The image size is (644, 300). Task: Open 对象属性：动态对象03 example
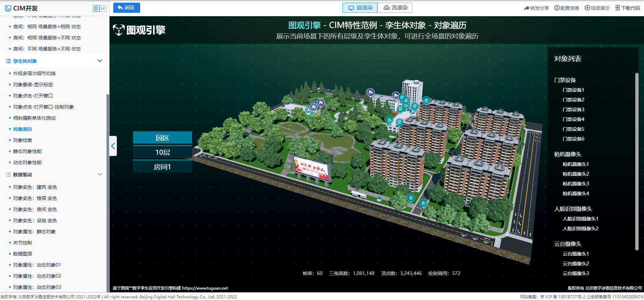click(37, 287)
